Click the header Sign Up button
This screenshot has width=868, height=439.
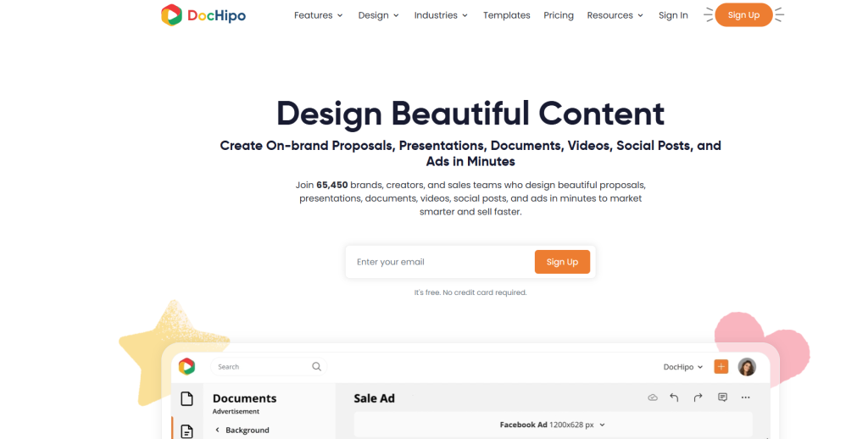[x=743, y=15]
